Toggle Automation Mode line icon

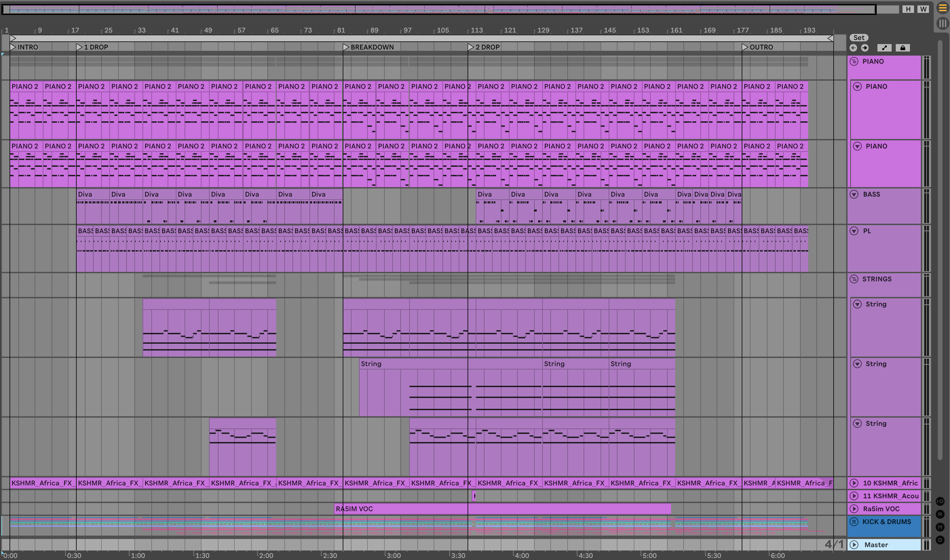click(x=884, y=48)
